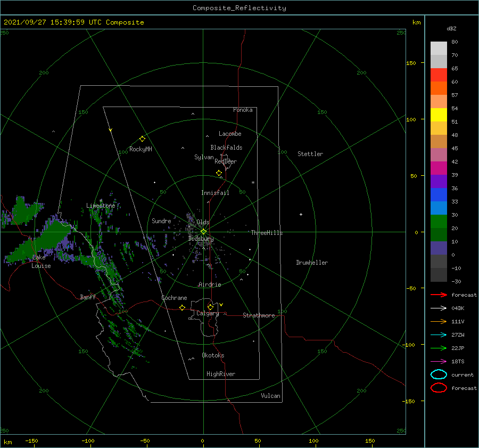
Task: Click the Cochrane map label
Action: click(x=174, y=298)
